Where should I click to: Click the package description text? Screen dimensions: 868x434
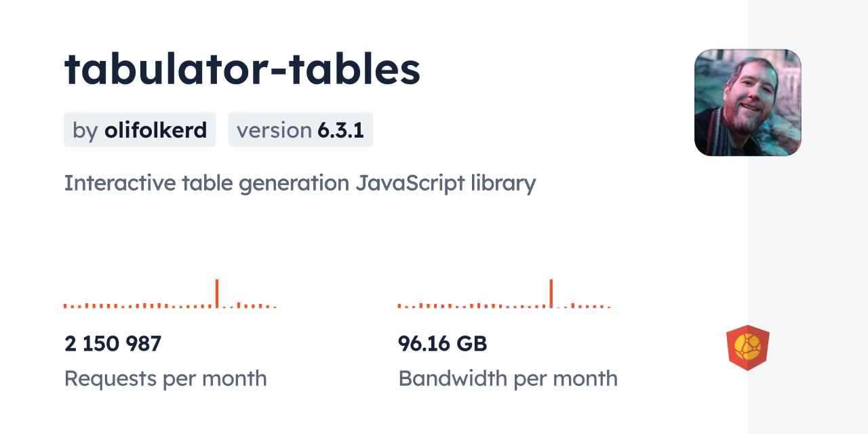[300, 183]
